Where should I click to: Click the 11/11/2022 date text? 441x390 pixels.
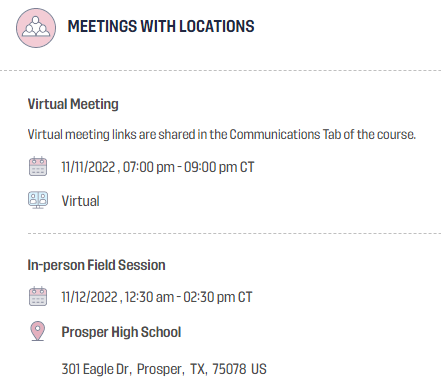pos(88,167)
